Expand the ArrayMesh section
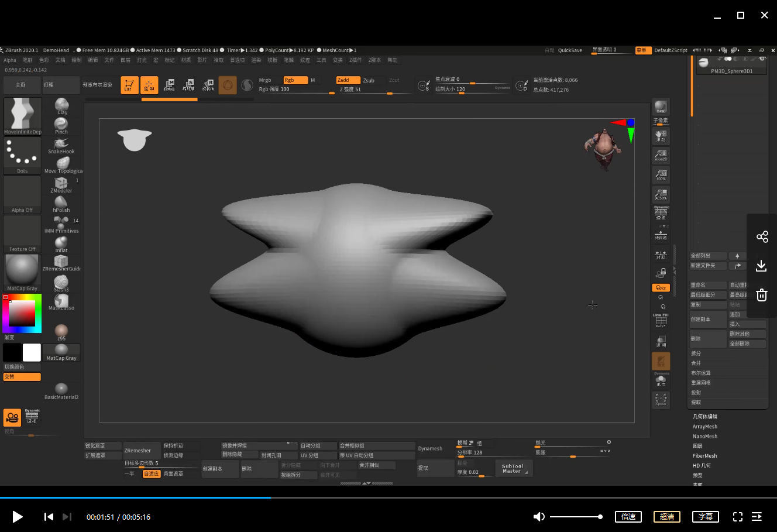This screenshot has height=532, width=777. [x=704, y=427]
